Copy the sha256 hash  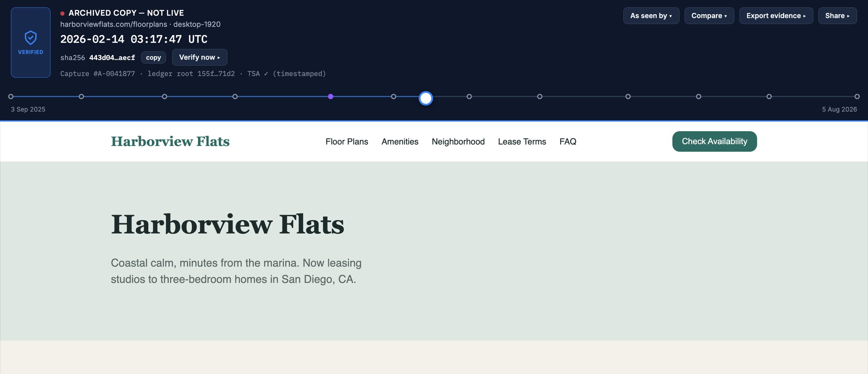point(153,57)
